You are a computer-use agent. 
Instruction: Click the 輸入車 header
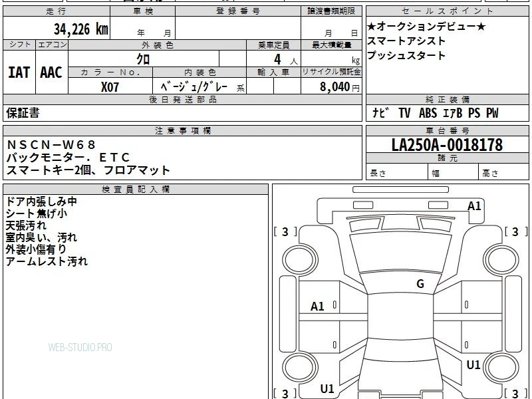coord(273,72)
